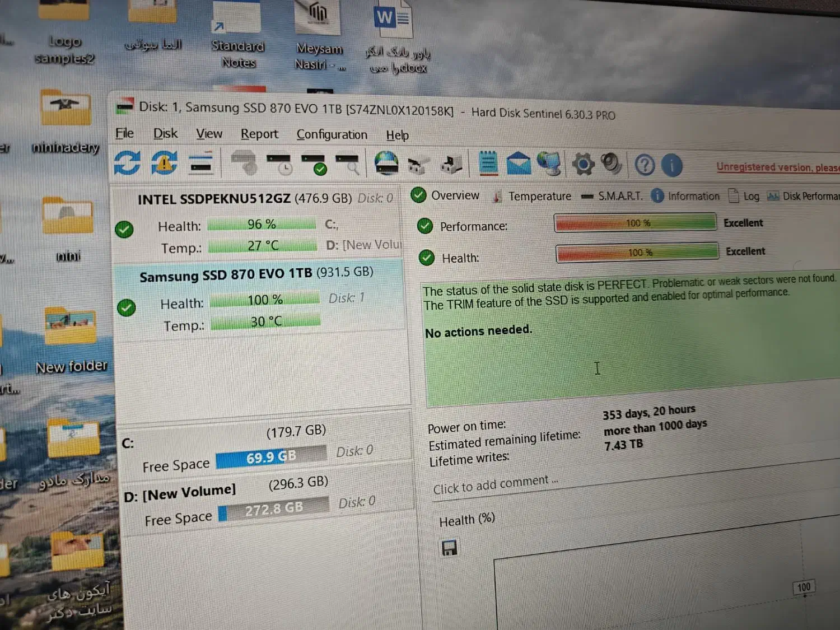
Task: Click the Samsung Temp 30 °C bar
Action: (x=265, y=321)
